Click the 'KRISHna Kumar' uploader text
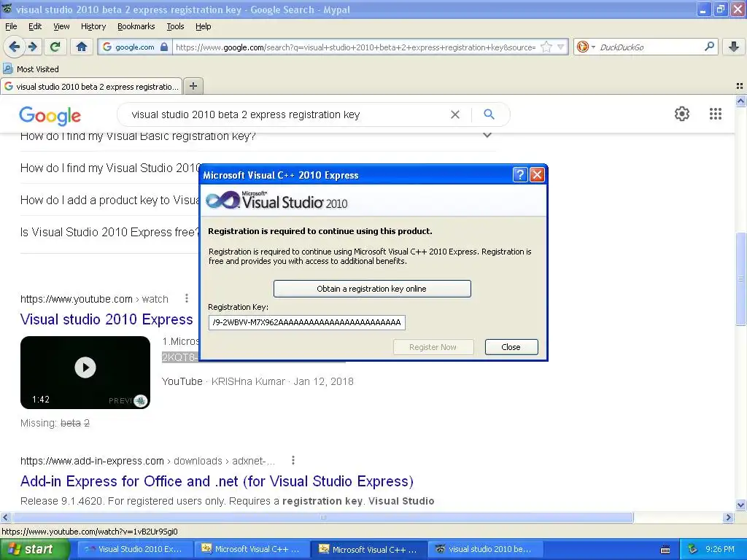Image resolution: width=747 pixels, height=560 pixels. (248, 381)
